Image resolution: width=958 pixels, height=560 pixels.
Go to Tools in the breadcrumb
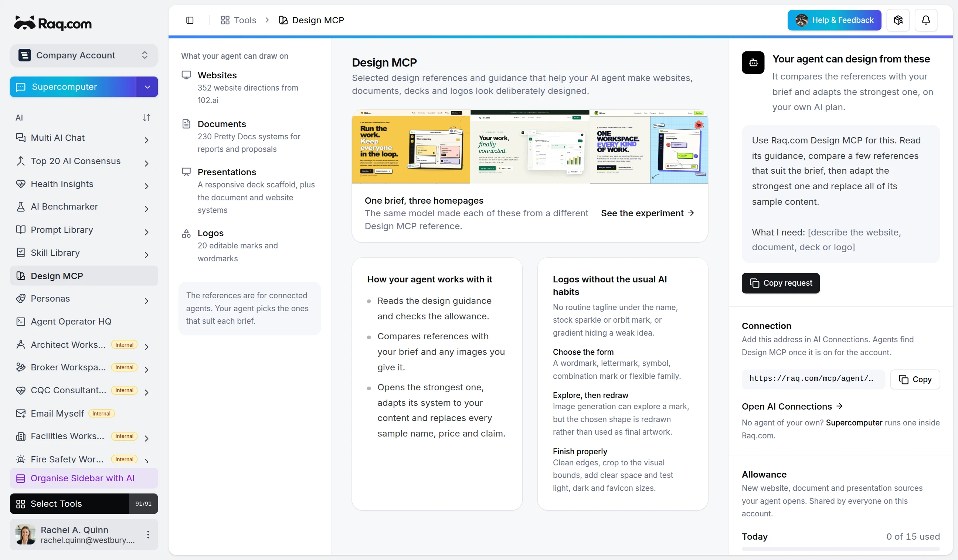(x=238, y=20)
